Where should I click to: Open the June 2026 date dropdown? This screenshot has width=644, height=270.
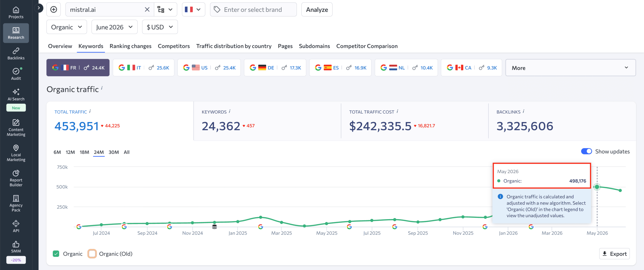click(114, 27)
